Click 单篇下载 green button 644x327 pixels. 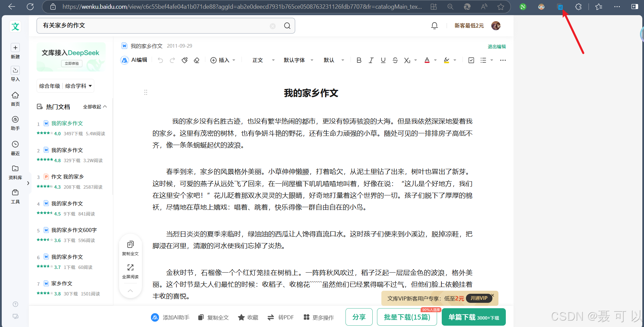(474, 317)
